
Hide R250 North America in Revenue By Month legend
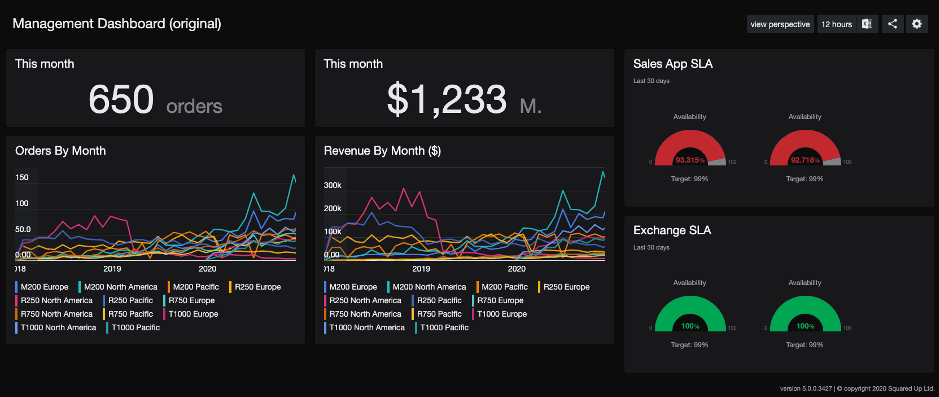click(363, 300)
